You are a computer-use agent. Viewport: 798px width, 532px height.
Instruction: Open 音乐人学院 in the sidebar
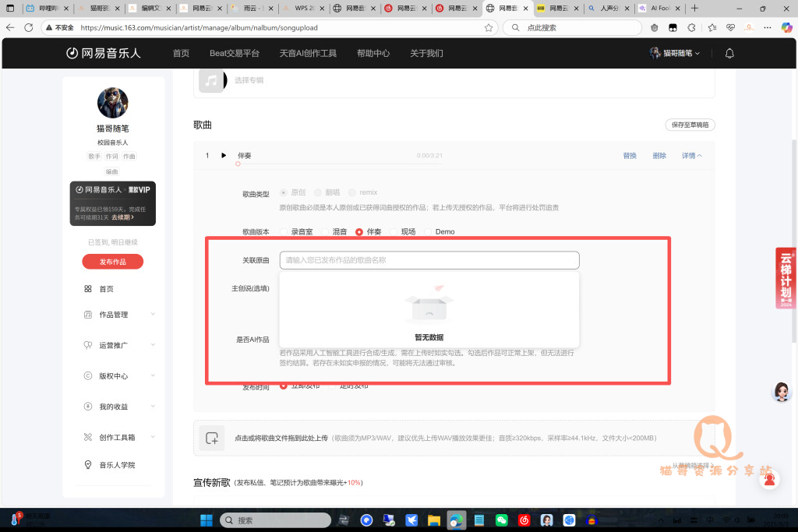pos(117,465)
